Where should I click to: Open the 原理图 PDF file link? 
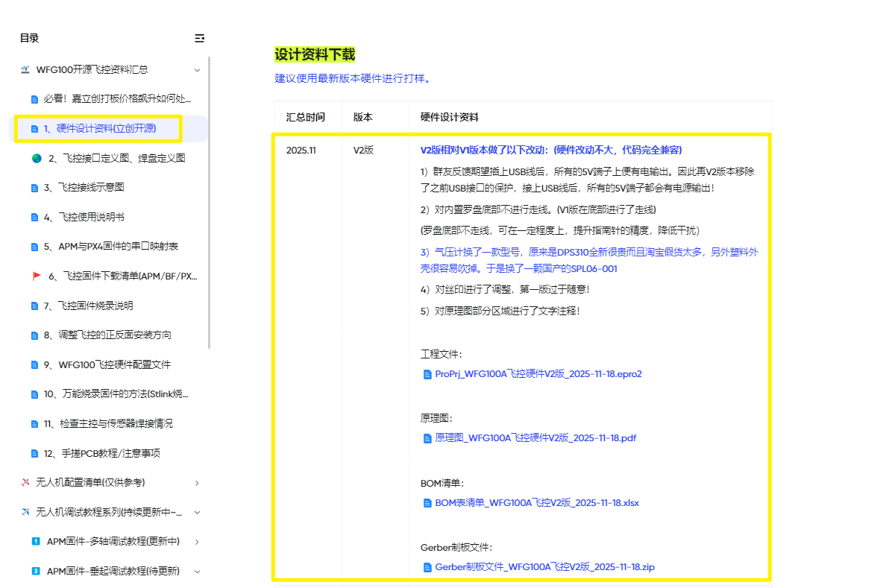(535, 438)
